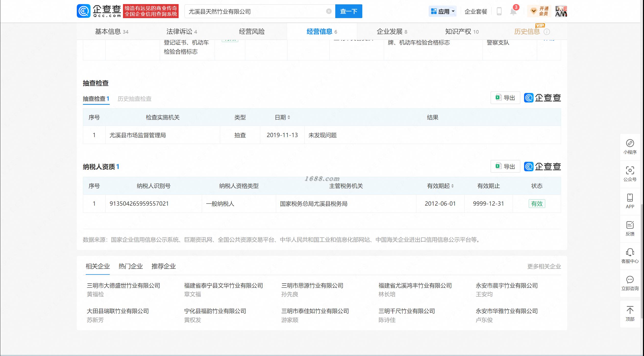Click the company name search field
This screenshot has width=644, height=356.
[255, 11]
